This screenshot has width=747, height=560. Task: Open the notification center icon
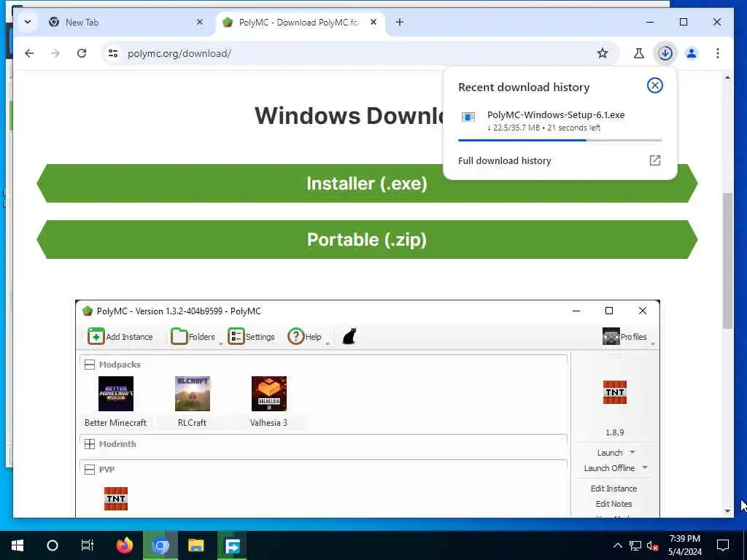(x=723, y=545)
